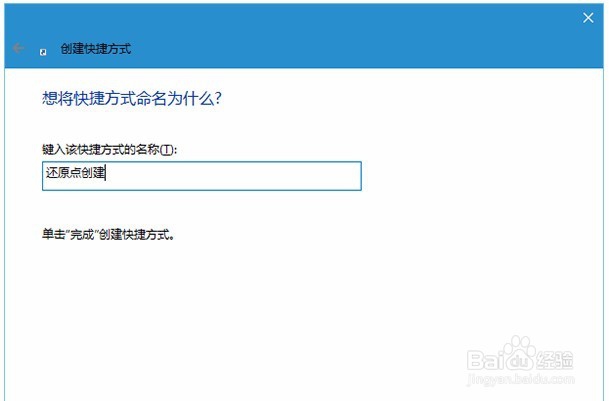Click the question mark ending the heading
This screenshot has height=401, width=609.
[x=218, y=99]
